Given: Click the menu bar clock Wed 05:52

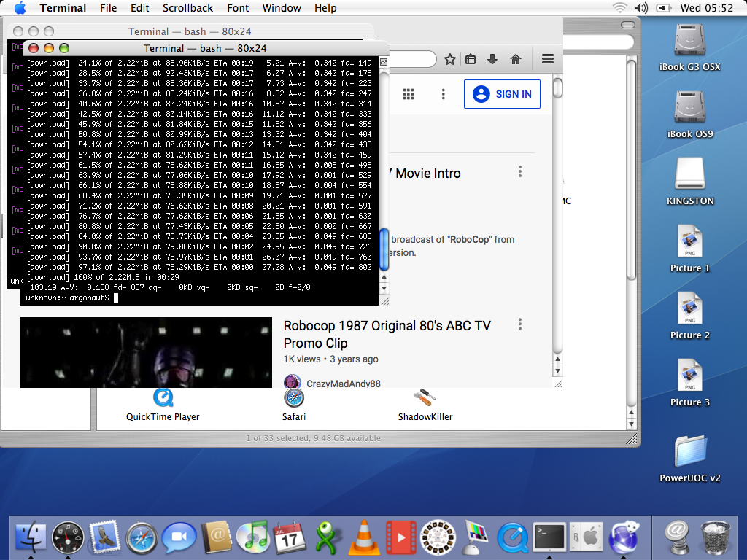Looking at the screenshot, I should (x=706, y=7).
